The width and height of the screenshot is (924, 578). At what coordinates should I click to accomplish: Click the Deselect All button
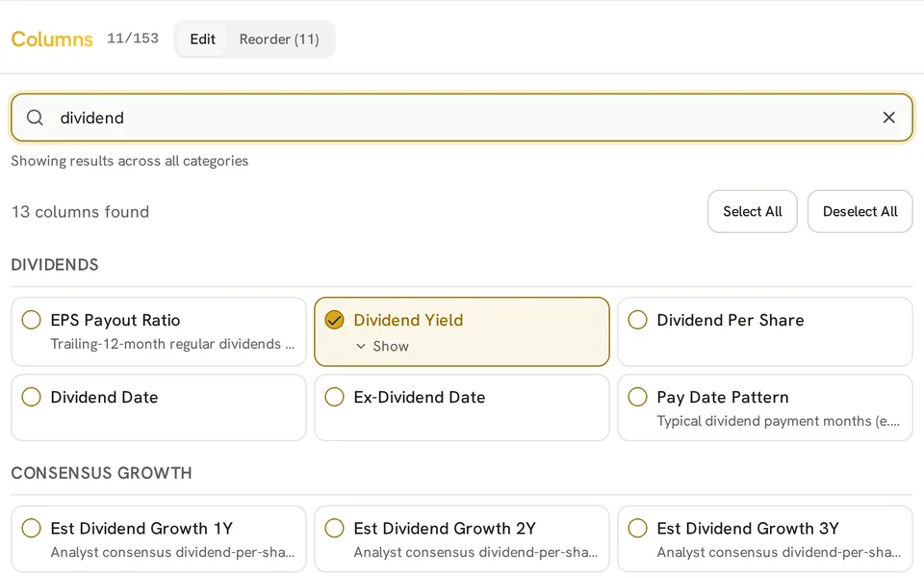pos(860,211)
